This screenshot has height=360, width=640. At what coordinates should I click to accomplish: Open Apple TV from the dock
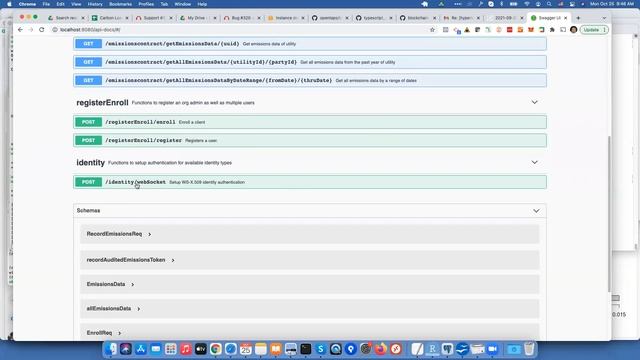(201, 349)
